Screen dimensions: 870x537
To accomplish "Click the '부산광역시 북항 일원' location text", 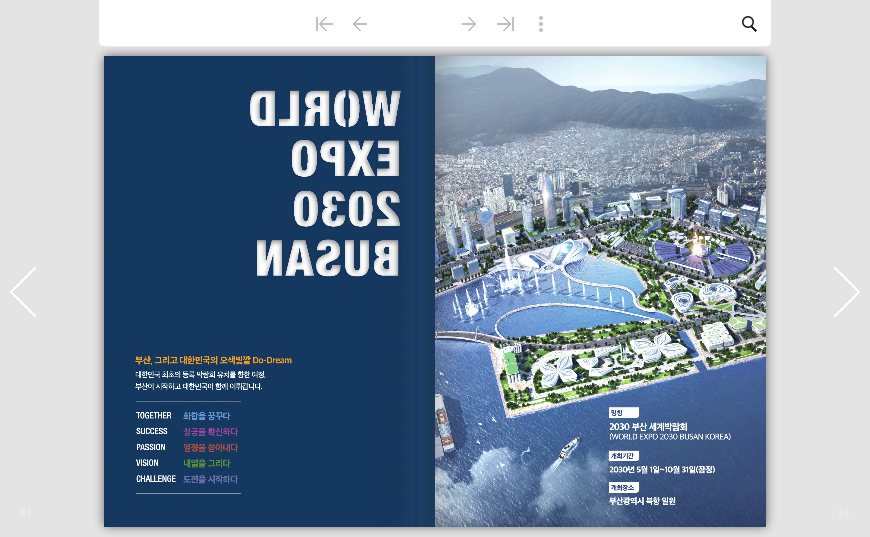I will tap(642, 501).
